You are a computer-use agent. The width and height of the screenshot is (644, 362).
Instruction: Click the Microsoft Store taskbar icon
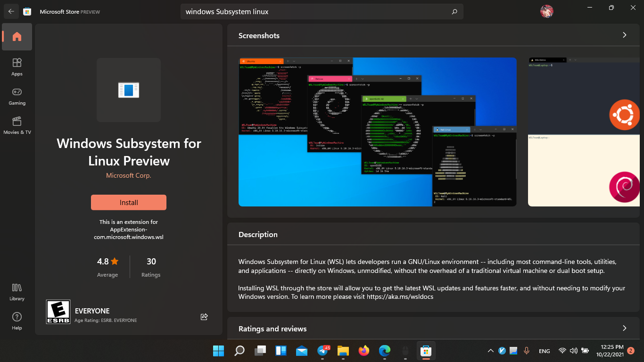pos(426,351)
